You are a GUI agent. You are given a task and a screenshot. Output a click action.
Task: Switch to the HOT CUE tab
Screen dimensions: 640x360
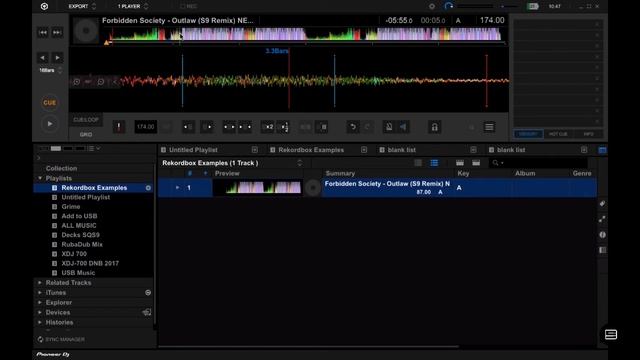(558, 134)
